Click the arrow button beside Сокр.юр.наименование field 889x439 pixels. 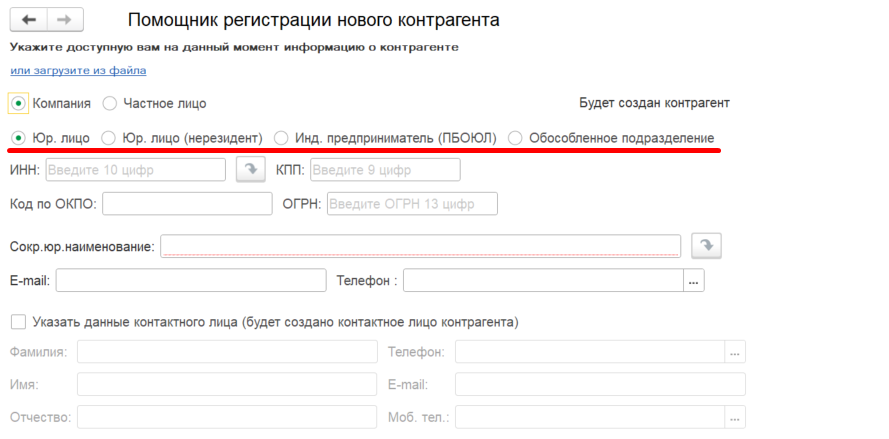706,246
